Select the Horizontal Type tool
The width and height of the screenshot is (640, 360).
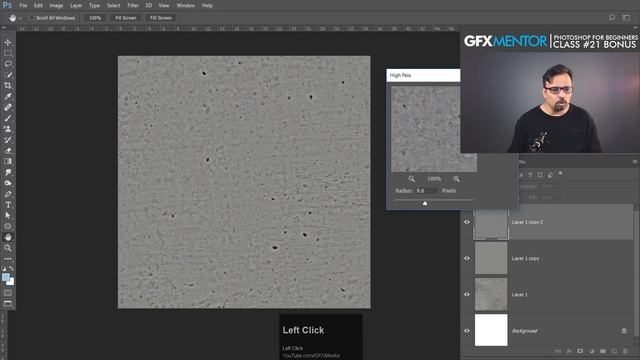coord(8,204)
